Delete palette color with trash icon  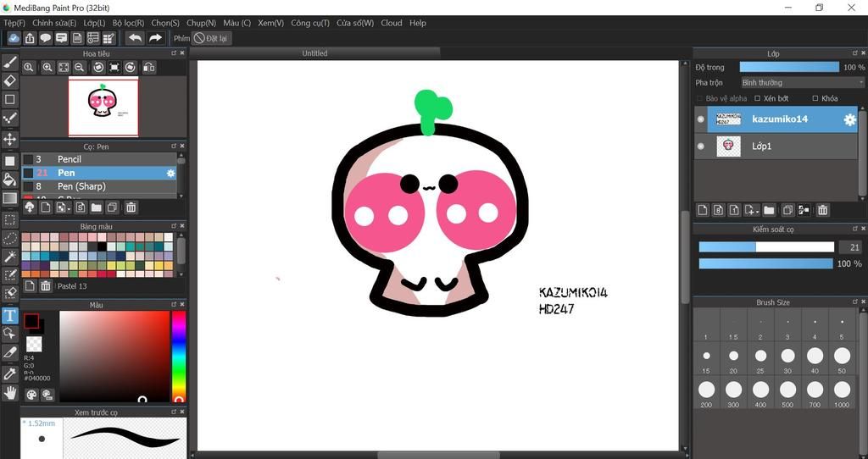46,285
